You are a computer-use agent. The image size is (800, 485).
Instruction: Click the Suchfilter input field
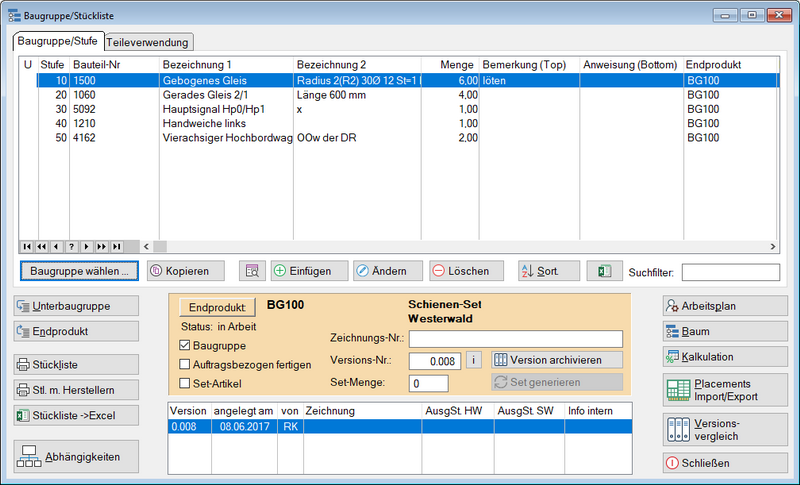(x=730, y=272)
